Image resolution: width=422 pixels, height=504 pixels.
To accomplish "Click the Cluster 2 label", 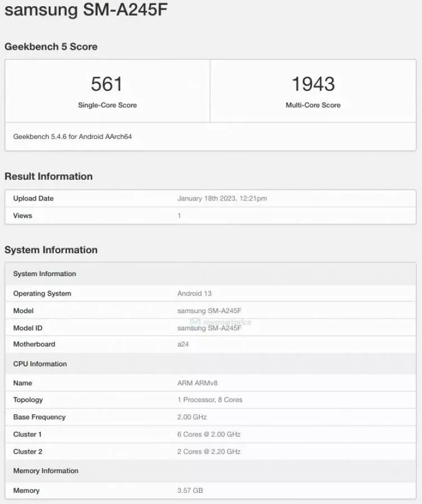I will pos(27,452).
